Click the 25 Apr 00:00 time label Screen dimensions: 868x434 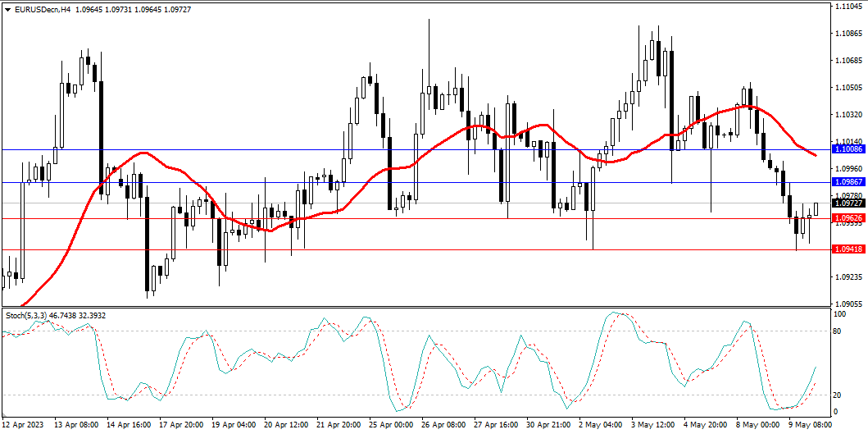pyautogui.click(x=391, y=425)
